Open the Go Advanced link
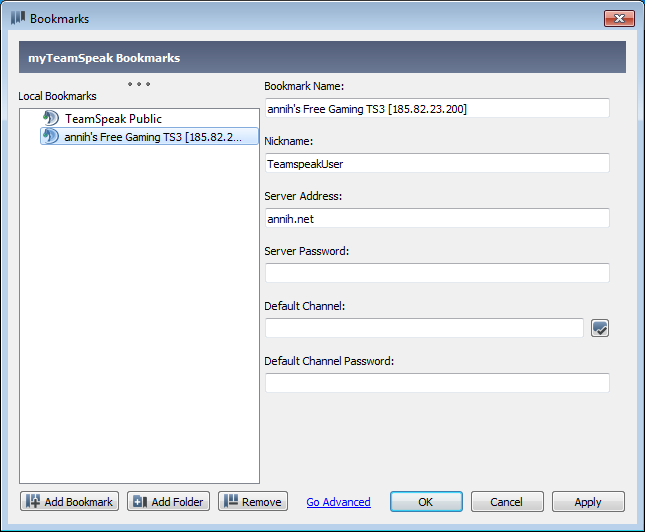The height and width of the screenshot is (532, 645). tap(338, 502)
